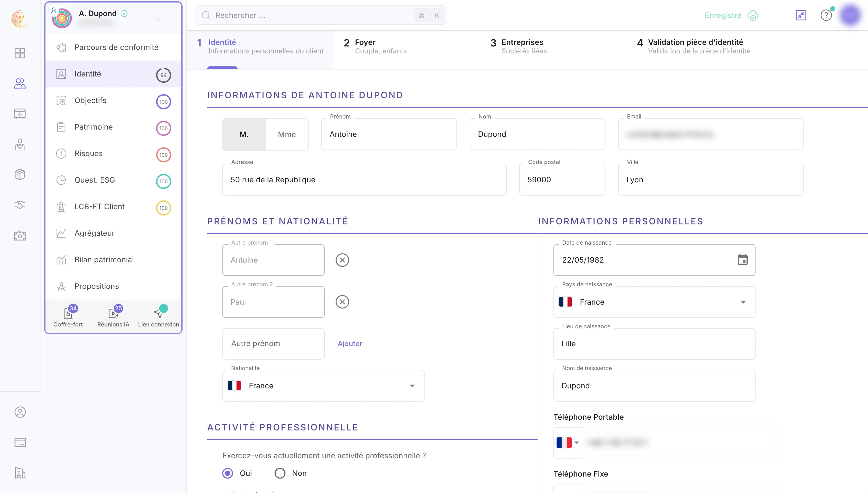
Task: Select Oui for professional activity
Action: tap(227, 473)
